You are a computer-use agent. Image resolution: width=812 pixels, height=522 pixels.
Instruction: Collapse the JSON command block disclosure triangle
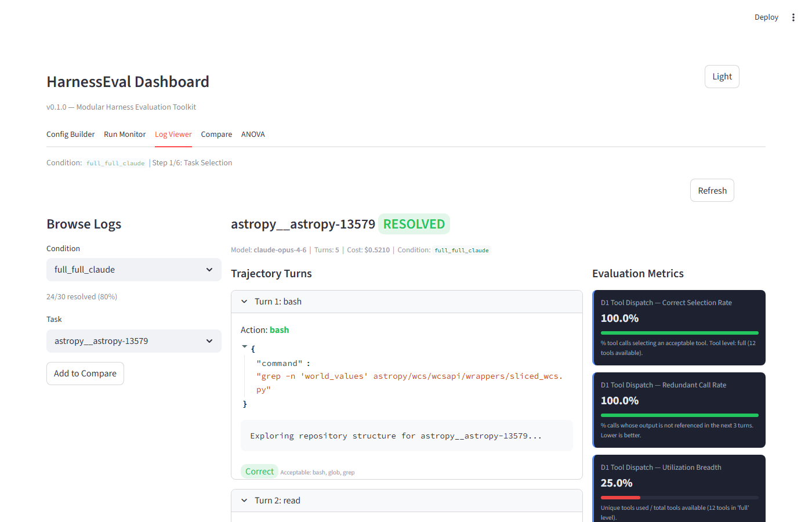click(x=244, y=346)
